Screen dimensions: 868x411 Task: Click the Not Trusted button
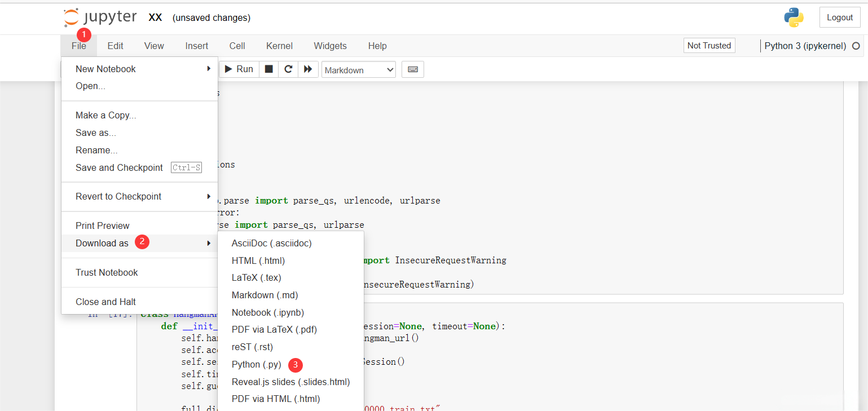pyautogui.click(x=710, y=46)
